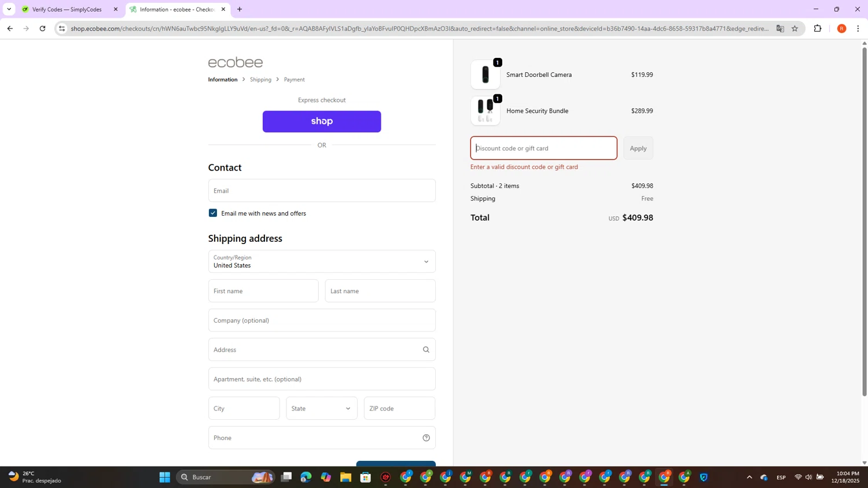Focus the Address field

(322, 350)
